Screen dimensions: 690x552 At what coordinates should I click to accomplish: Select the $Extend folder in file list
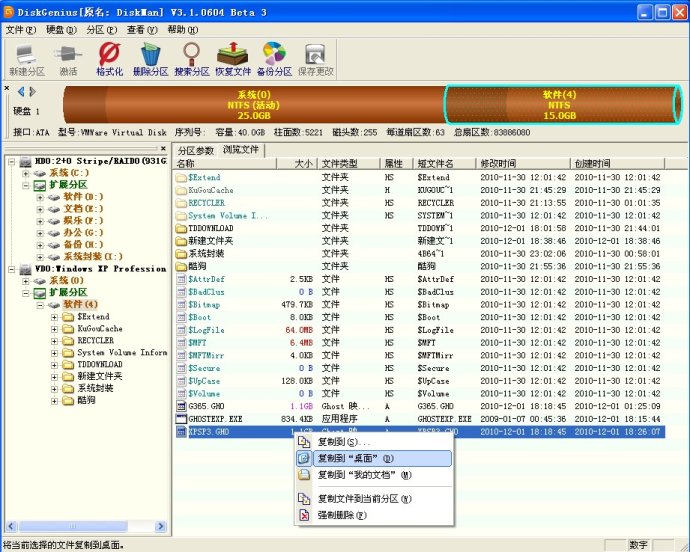click(x=204, y=177)
